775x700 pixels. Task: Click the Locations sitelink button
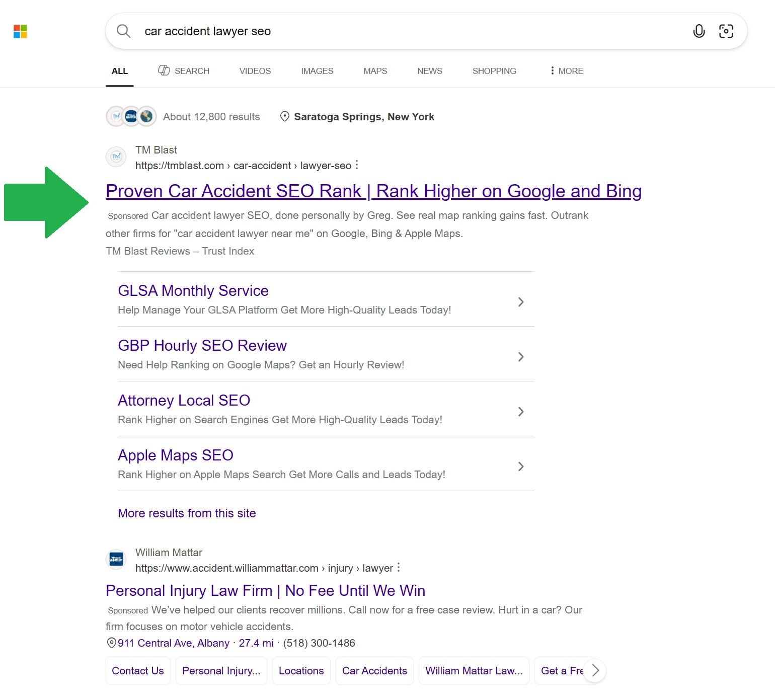tap(301, 671)
